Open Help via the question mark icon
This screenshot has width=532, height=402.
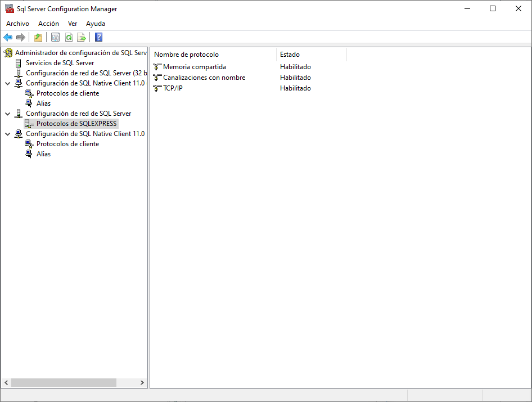coord(99,38)
